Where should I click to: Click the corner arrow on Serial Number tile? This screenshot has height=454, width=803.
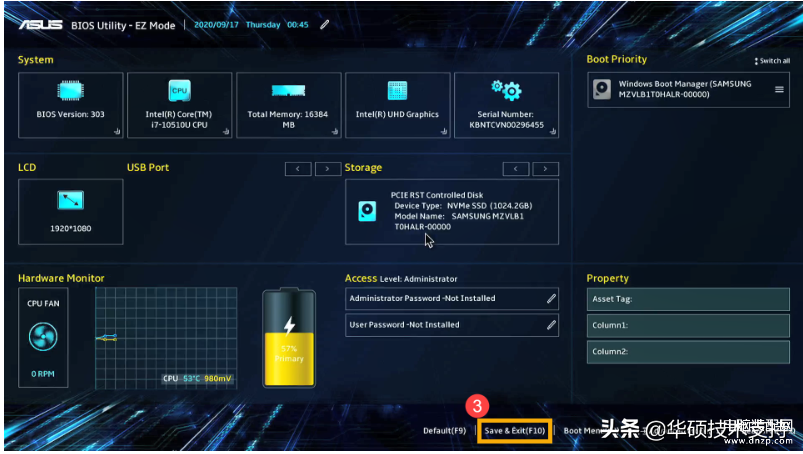point(553,132)
